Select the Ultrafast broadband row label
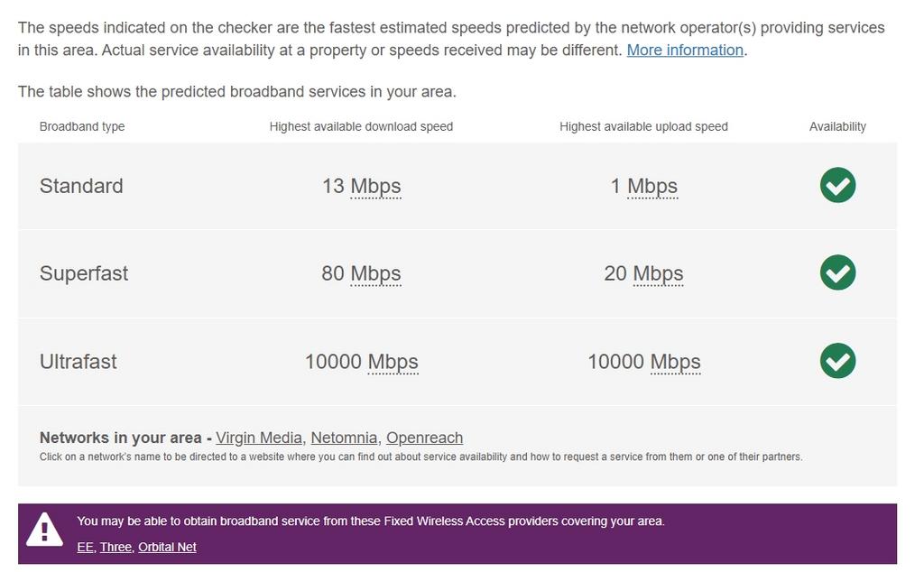Screen dimensions: 924x572 [x=78, y=360]
